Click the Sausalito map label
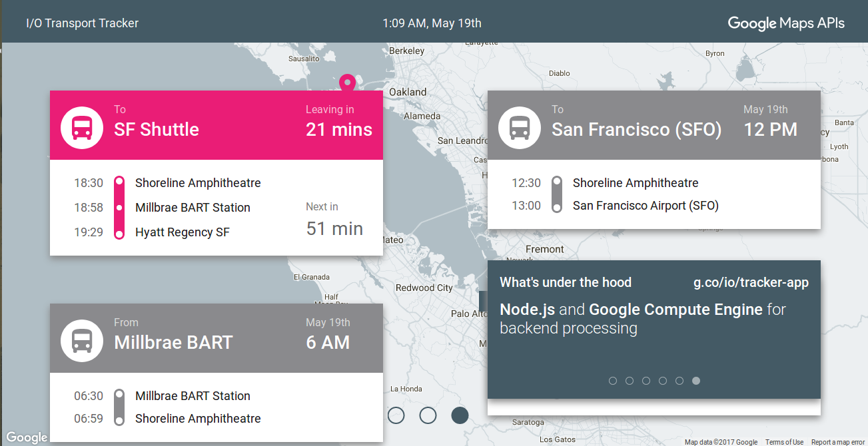This screenshot has width=868, height=446. pyautogui.click(x=304, y=59)
